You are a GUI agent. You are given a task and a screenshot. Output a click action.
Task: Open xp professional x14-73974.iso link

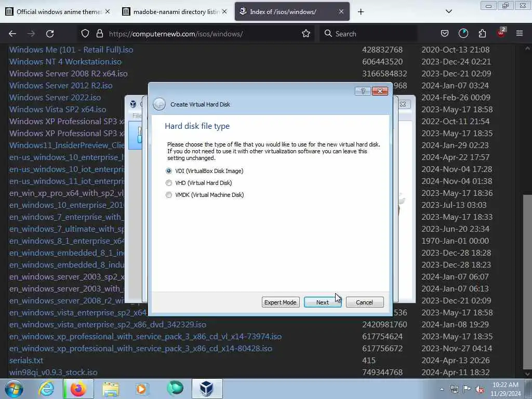(x=145, y=337)
